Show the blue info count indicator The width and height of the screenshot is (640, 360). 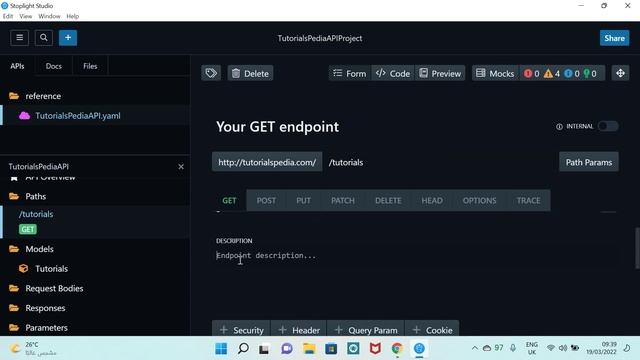(571, 73)
